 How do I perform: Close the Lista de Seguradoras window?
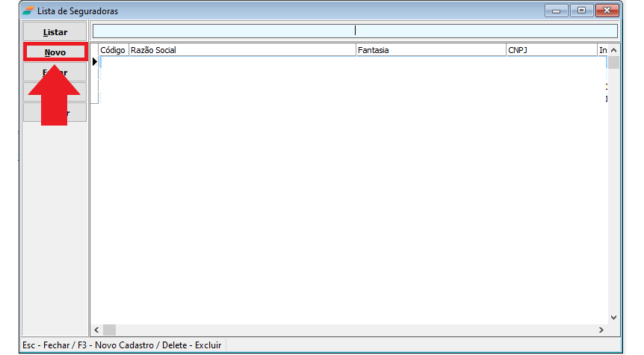click(x=607, y=10)
